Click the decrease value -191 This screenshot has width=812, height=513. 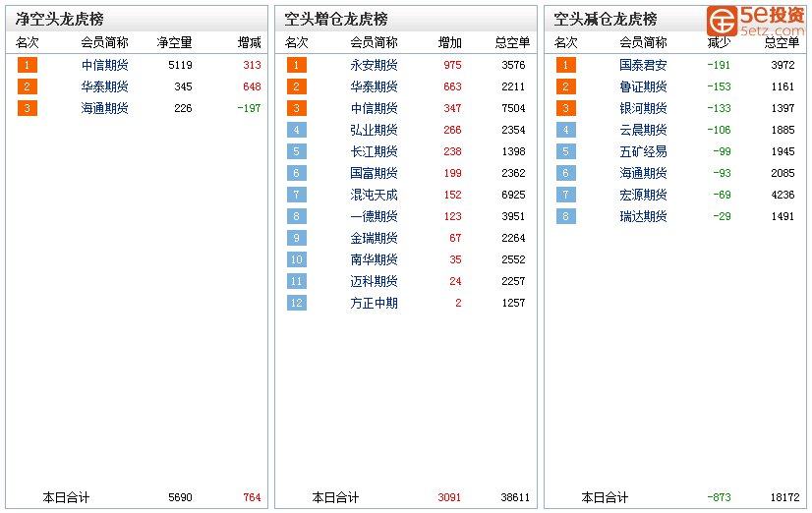click(719, 65)
